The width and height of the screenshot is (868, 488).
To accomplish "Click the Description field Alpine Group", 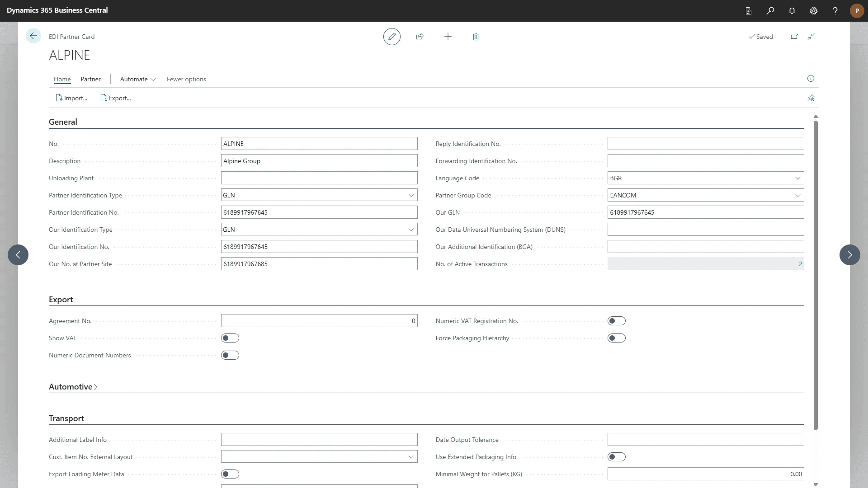I will pos(319,161).
